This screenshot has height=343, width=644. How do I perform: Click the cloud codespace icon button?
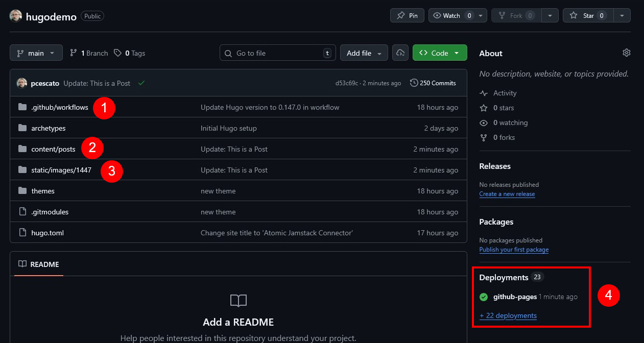click(400, 53)
